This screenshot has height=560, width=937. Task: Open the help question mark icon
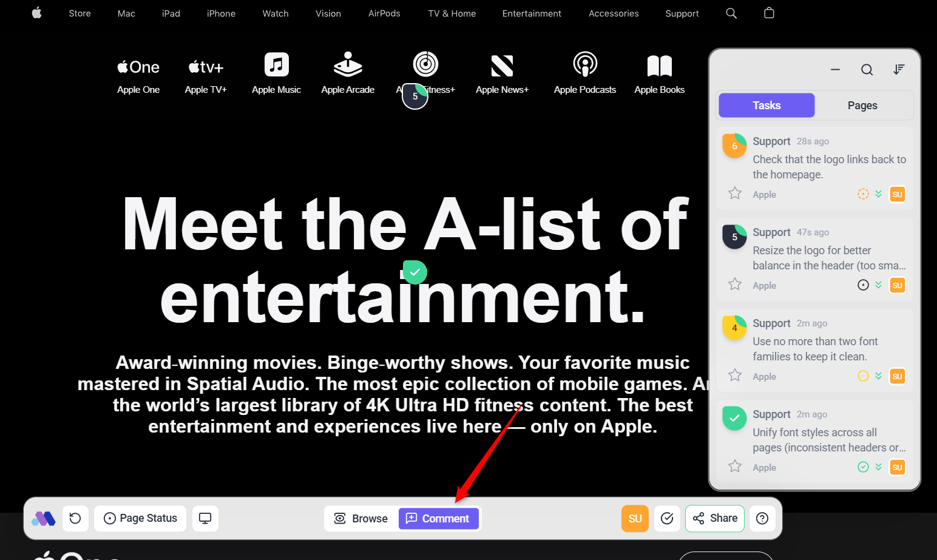pos(762,519)
